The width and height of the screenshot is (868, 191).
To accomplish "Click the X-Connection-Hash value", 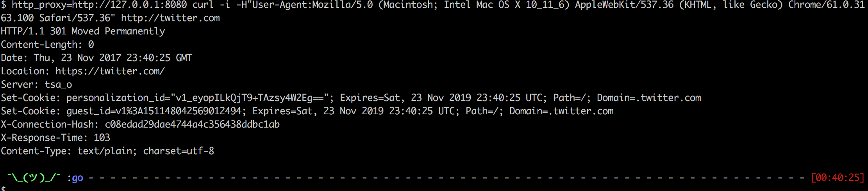I will click(x=192, y=124).
